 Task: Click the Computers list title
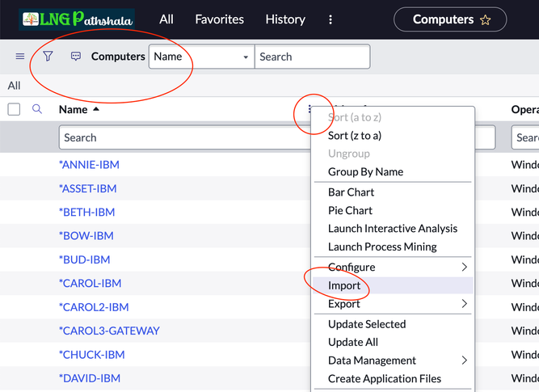[118, 57]
